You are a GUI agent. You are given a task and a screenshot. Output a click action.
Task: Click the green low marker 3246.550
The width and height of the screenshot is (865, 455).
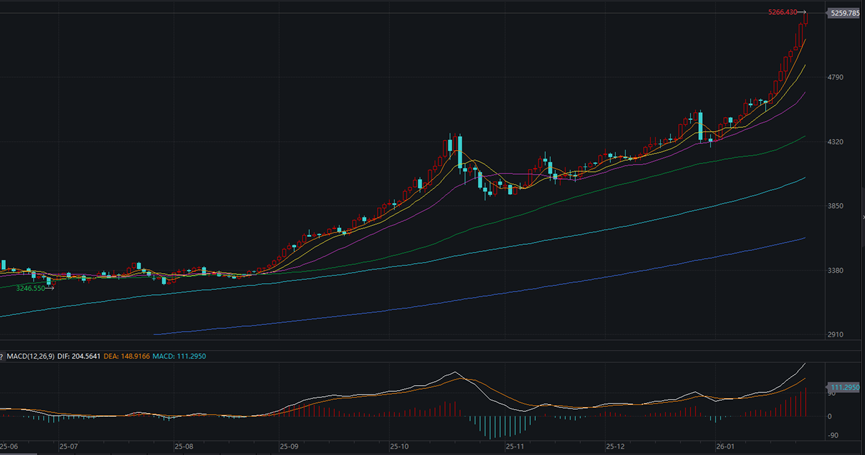(30, 288)
